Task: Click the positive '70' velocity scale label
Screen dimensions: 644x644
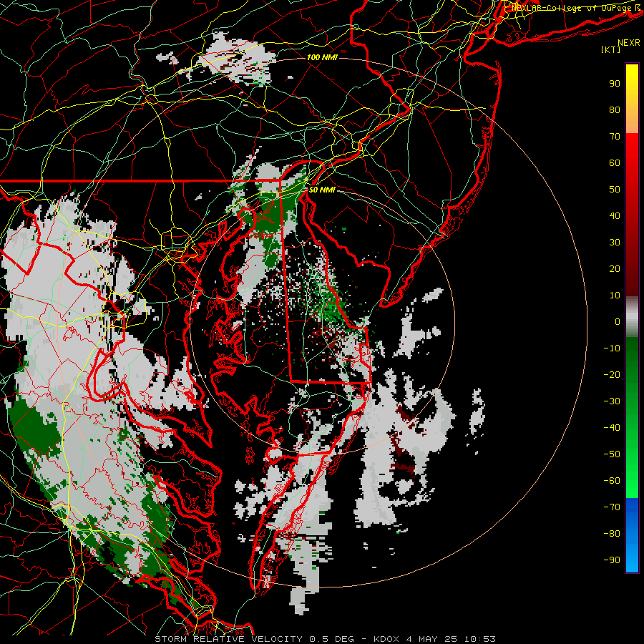Action: (x=615, y=137)
